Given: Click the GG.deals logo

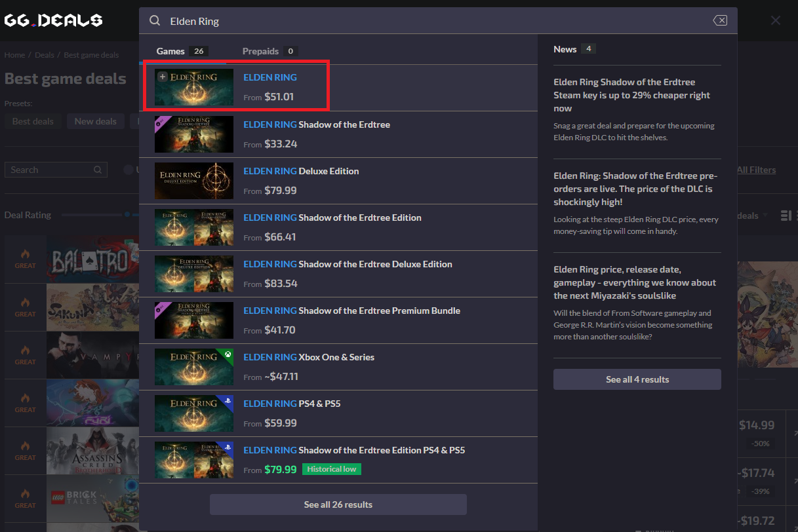Looking at the screenshot, I should pyautogui.click(x=53, y=20).
